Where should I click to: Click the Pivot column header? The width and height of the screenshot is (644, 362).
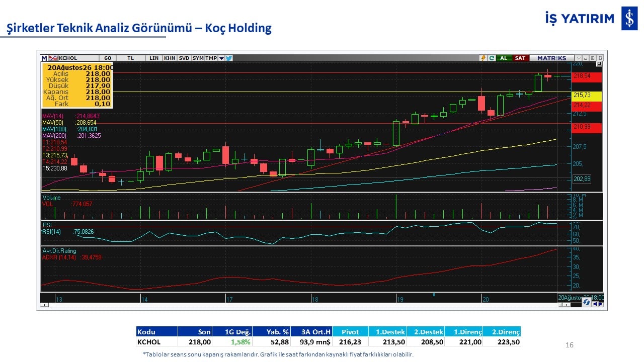click(x=350, y=332)
